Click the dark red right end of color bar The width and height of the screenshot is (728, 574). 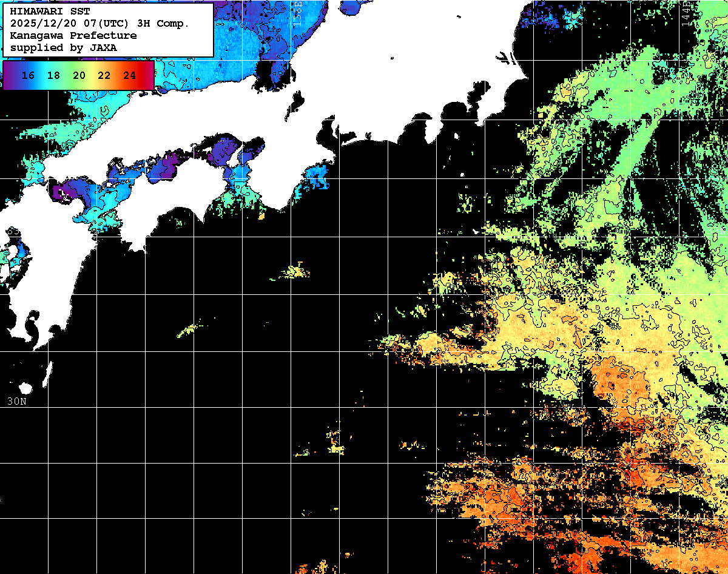point(149,75)
